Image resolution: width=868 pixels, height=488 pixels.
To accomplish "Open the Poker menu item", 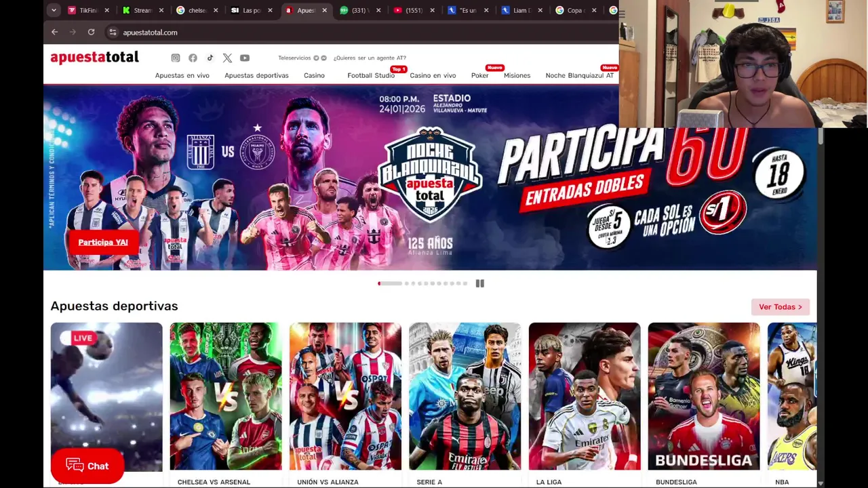I will point(480,75).
